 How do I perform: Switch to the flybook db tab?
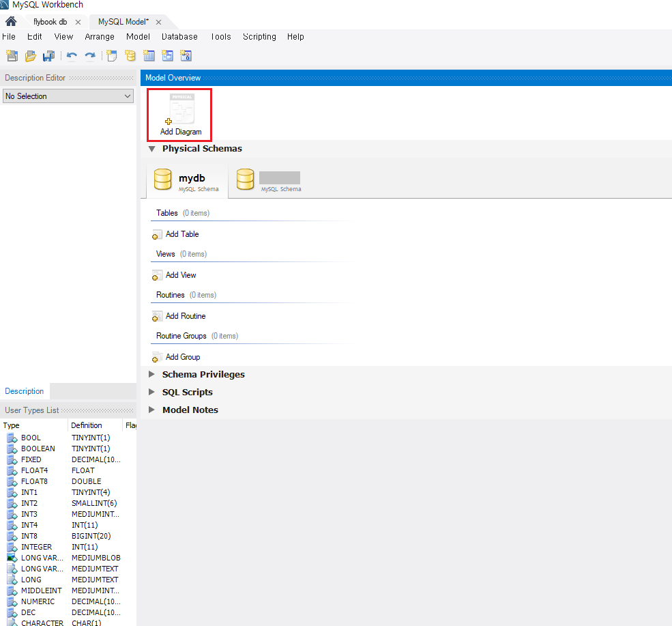click(x=50, y=22)
